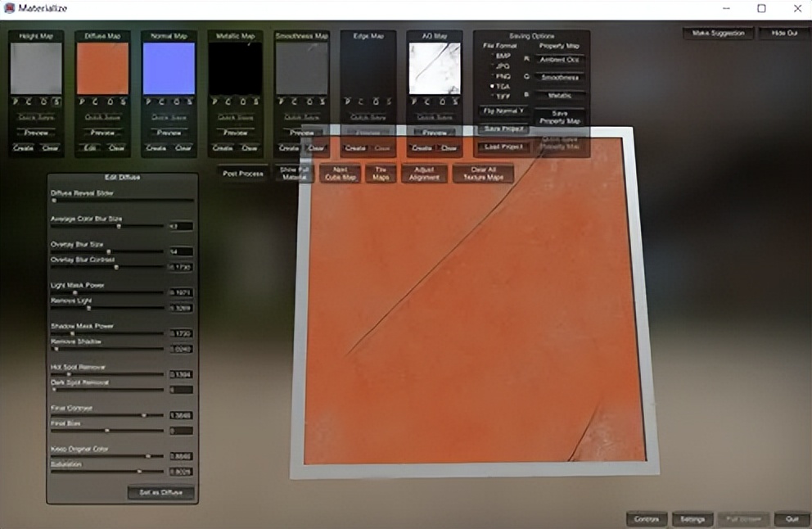Click Normal Map copy 'C' button
Screen dimensions: 812x529
coord(162,102)
